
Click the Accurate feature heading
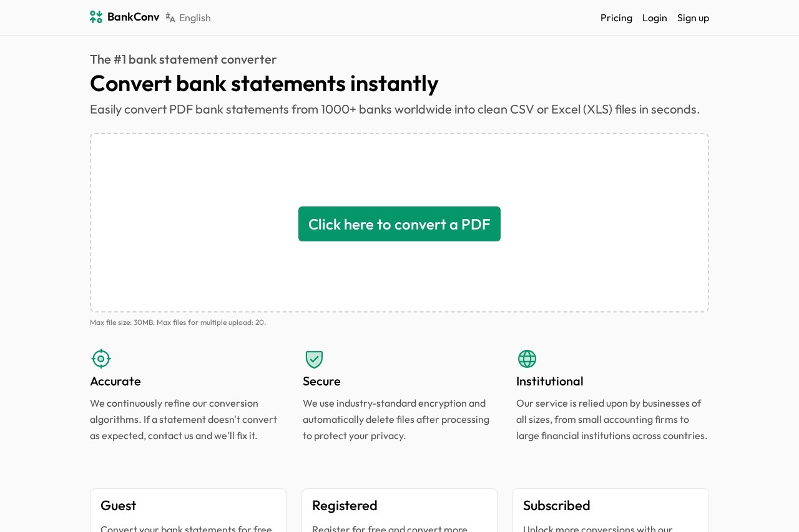(115, 381)
